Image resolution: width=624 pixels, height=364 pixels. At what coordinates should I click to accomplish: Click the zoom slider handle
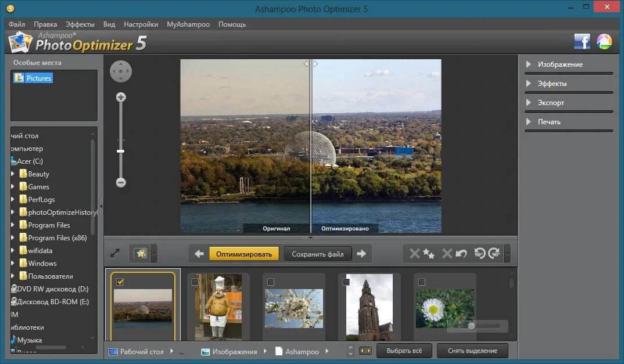[x=121, y=151]
